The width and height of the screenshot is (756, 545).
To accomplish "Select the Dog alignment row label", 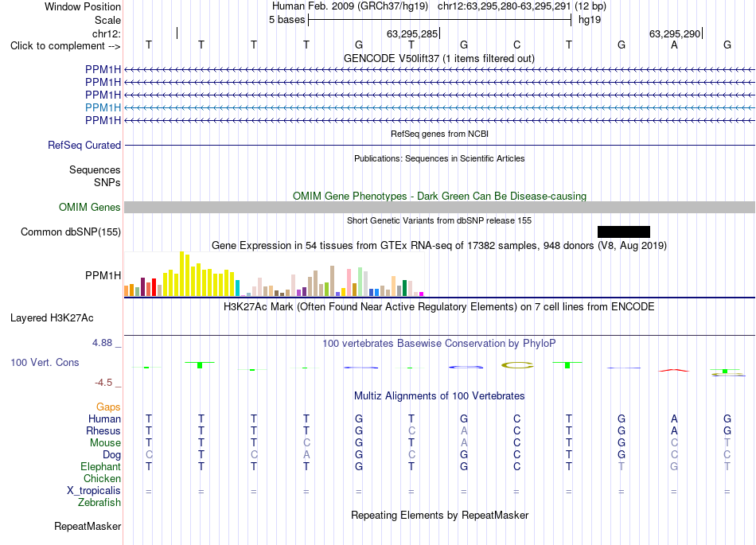I will click(x=111, y=455).
